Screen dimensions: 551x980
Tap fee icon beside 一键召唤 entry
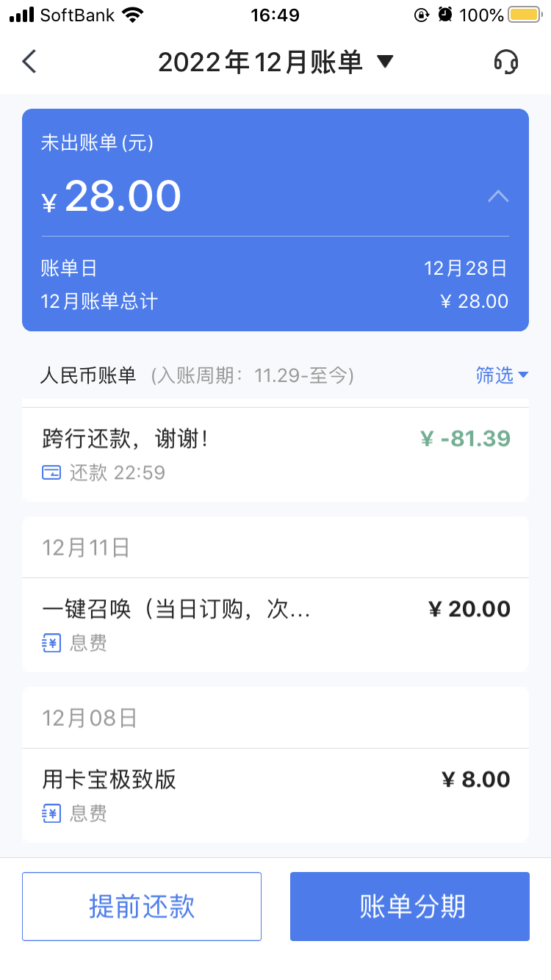coord(51,644)
